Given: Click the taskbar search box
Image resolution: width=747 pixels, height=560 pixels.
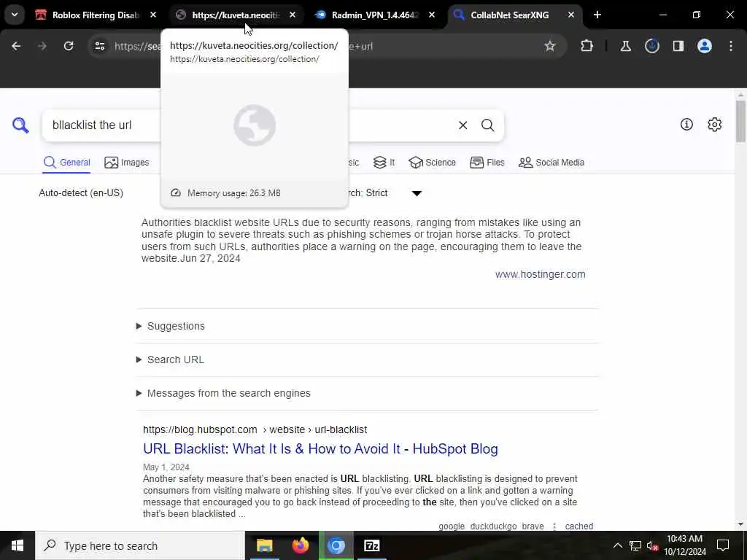Looking at the screenshot, I should coord(139,545).
